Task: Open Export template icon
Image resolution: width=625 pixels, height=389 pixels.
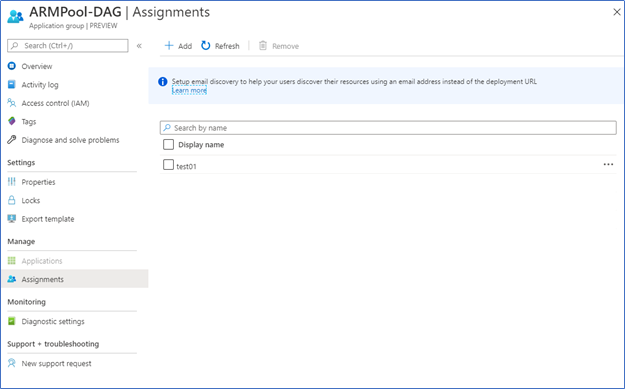Action: [x=12, y=218]
